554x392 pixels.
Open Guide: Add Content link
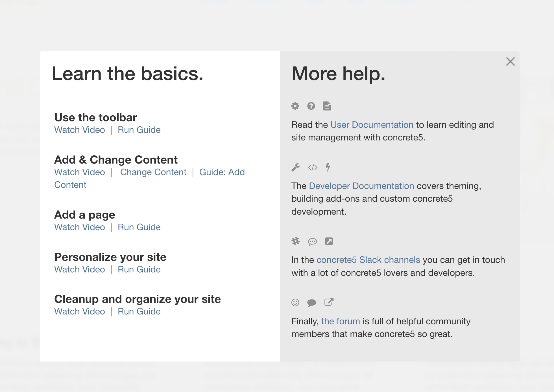222,172
